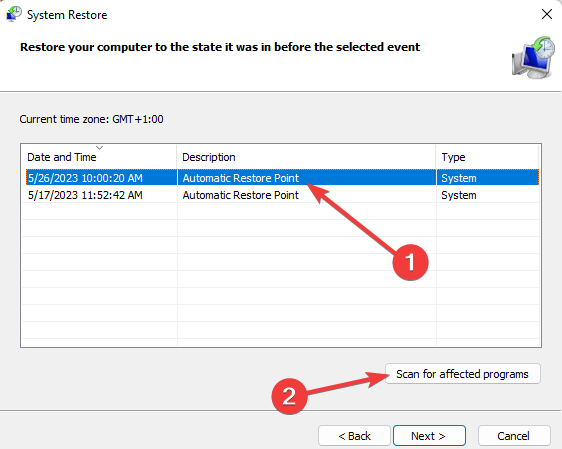The image size is (562, 449).
Task: Click the System type cell of the 5/17 entry
Action: click(459, 195)
